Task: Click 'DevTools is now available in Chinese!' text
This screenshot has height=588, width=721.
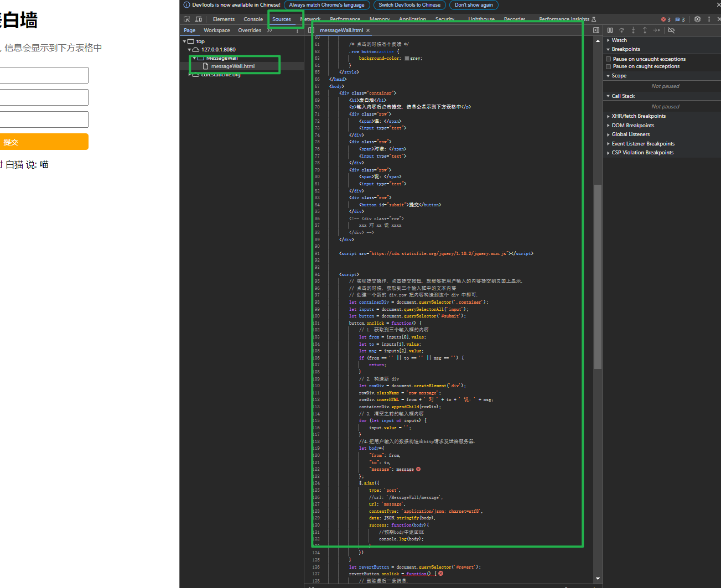Action: coord(236,5)
